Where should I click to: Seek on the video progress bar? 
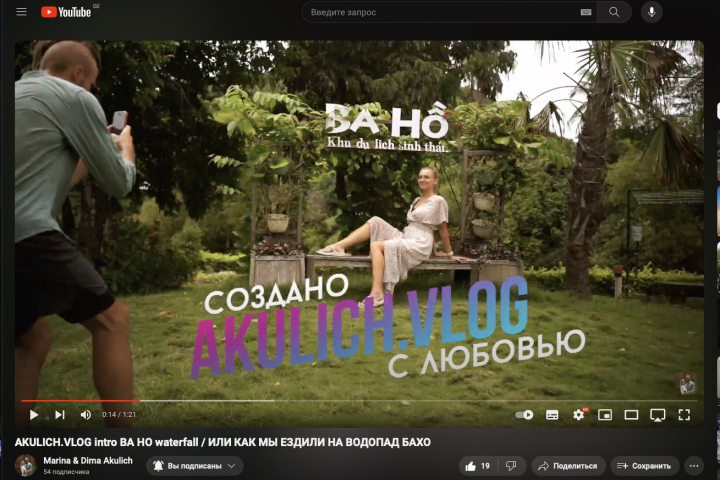pyautogui.click(x=359, y=401)
